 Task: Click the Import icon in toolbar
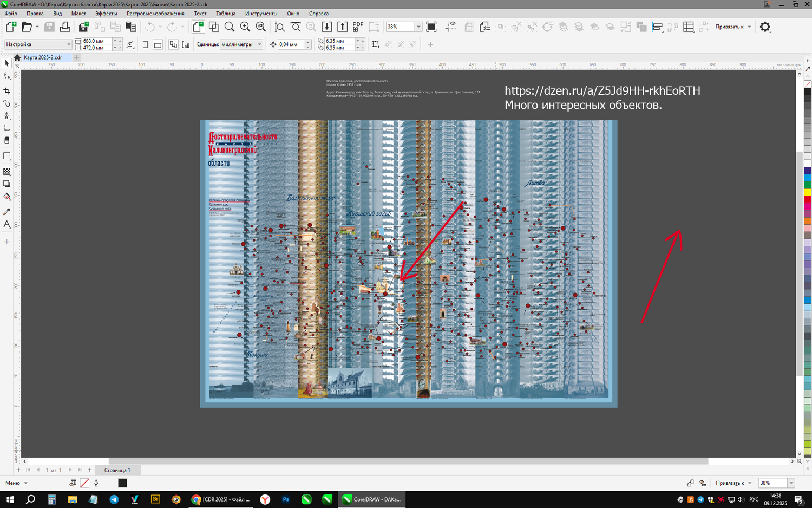pyautogui.click(x=327, y=27)
